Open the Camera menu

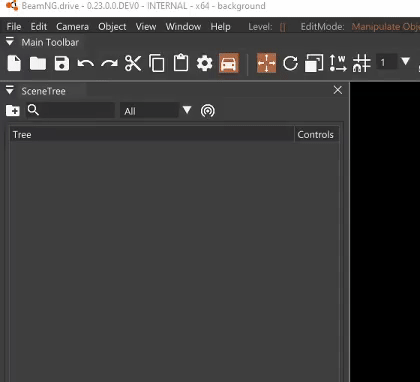(72, 27)
